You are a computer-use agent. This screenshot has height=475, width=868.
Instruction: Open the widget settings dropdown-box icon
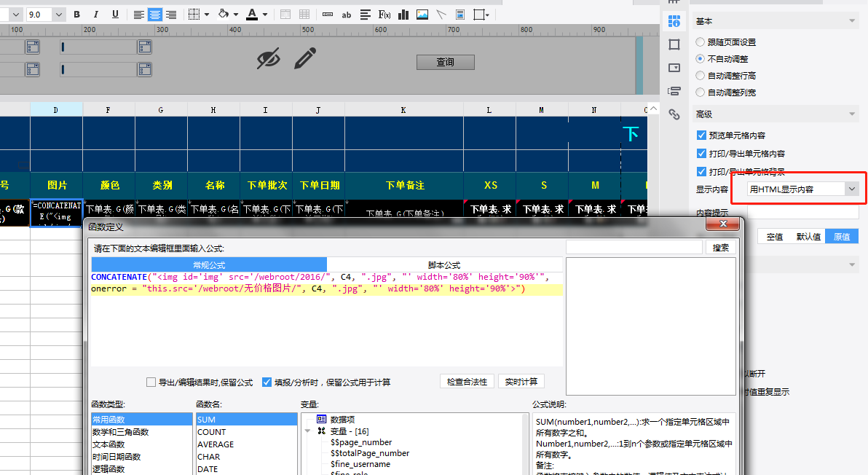point(674,68)
